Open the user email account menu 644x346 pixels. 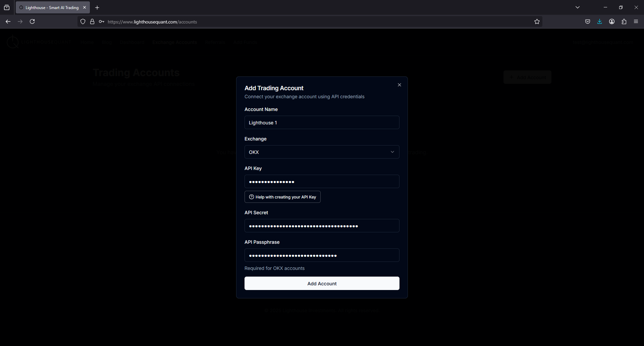[x=603, y=42]
